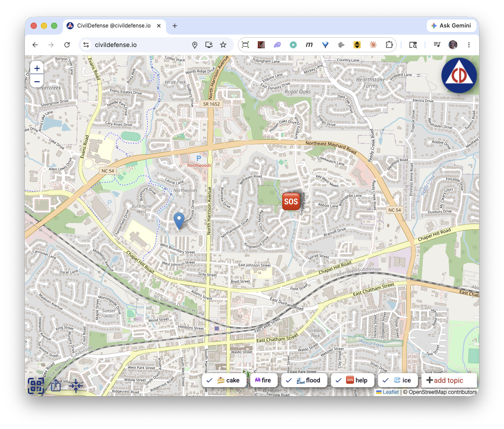
Task: Click the Northeast Maynard Road label
Action: tap(331, 147)
